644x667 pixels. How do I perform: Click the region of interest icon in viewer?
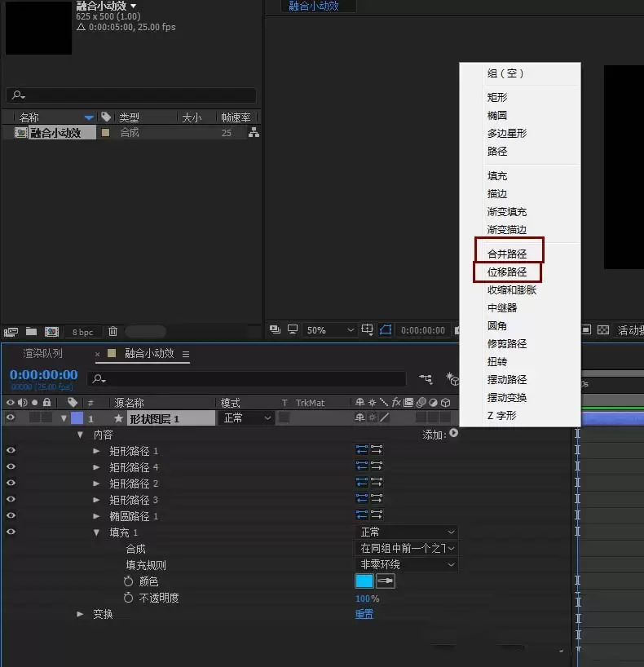pos(367,329)
